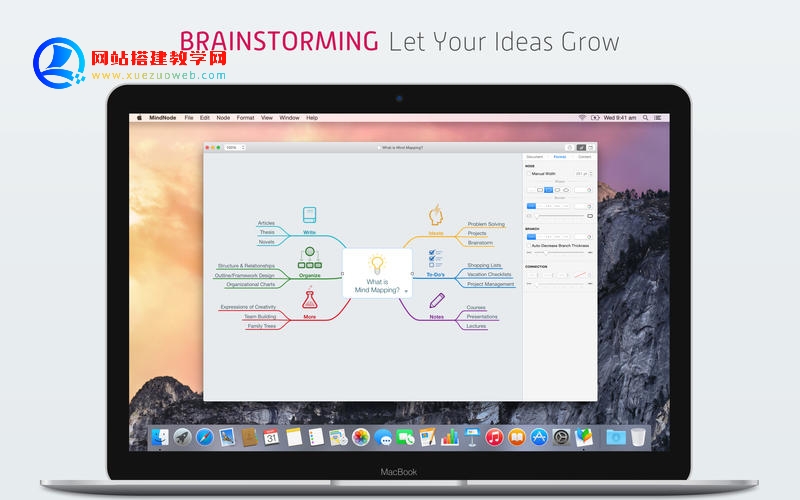Open Spotlight search in the menu bar
Screen dimensions: 800x500
(x=645, y=117)
